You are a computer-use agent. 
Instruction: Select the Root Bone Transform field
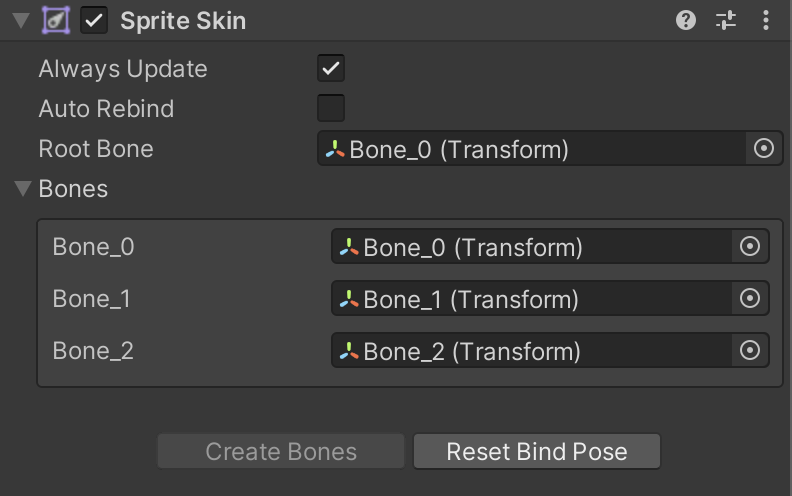tap(530, 149)
